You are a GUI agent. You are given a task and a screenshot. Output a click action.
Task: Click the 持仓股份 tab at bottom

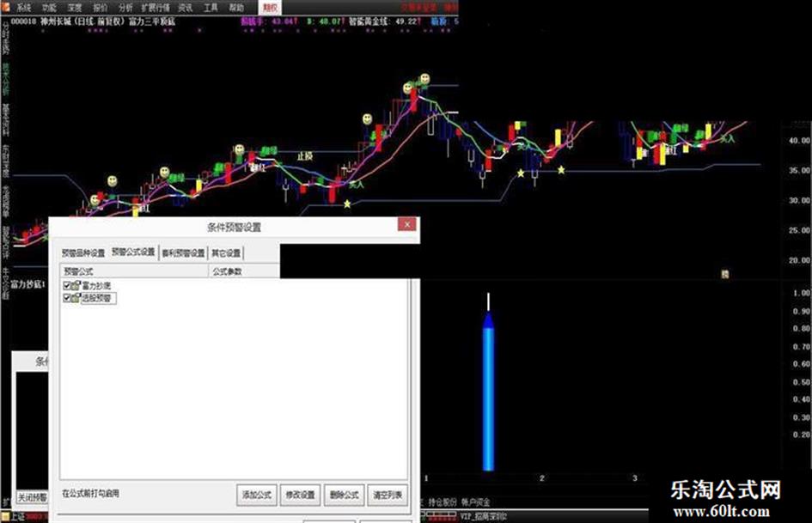point(443,502)
